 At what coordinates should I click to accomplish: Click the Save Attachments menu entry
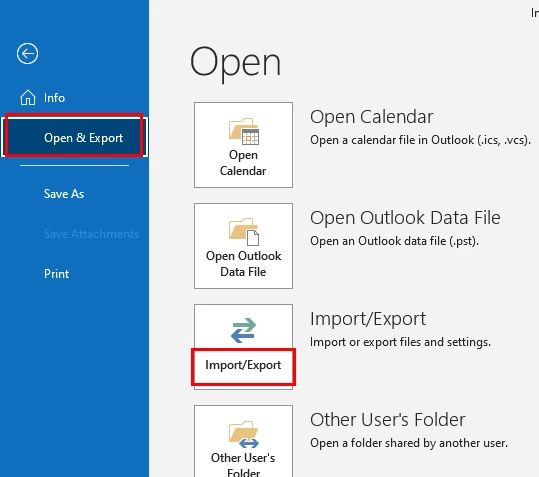(91, 234)
